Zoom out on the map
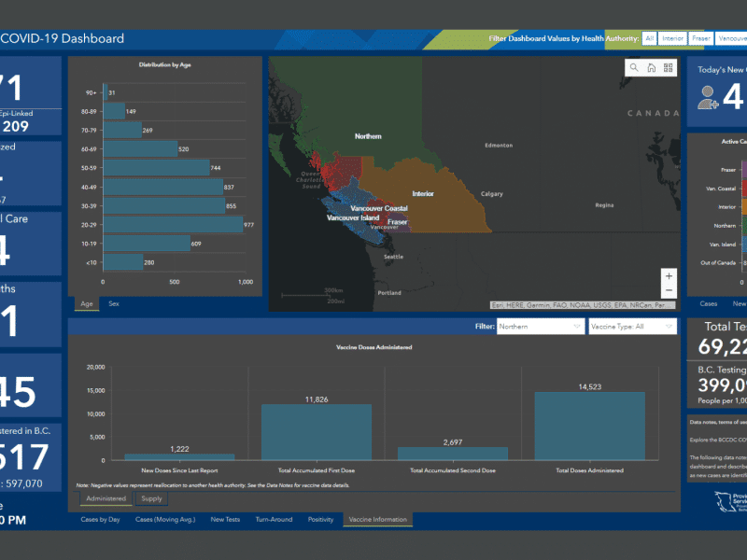Viewport: 747px width, 560px height. (669, 291)
